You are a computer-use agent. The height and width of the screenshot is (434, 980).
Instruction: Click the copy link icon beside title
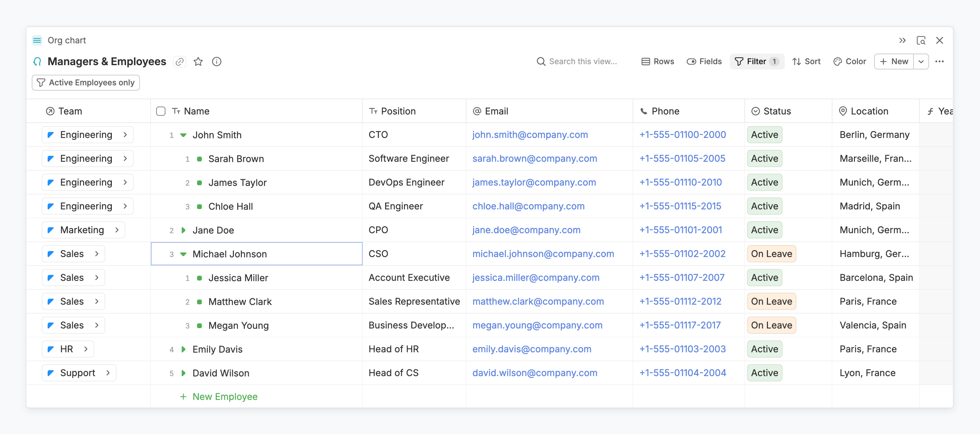pyautogui.click(x=179, y=62)
